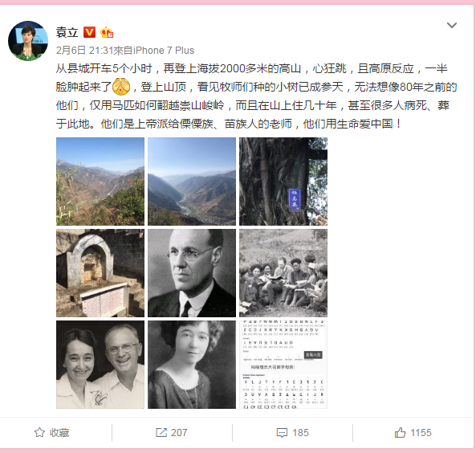Open the river valley photo thumbnail

192,182
